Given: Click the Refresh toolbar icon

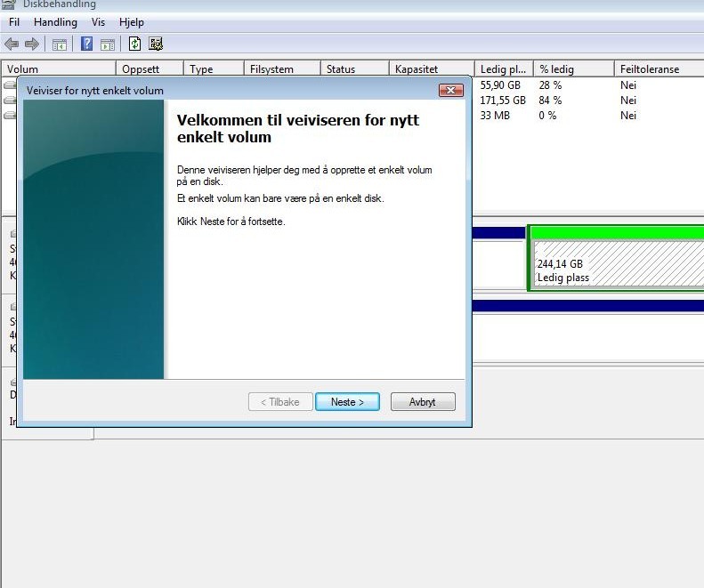Looking at the screenshot, I should [x=134, y=44].
